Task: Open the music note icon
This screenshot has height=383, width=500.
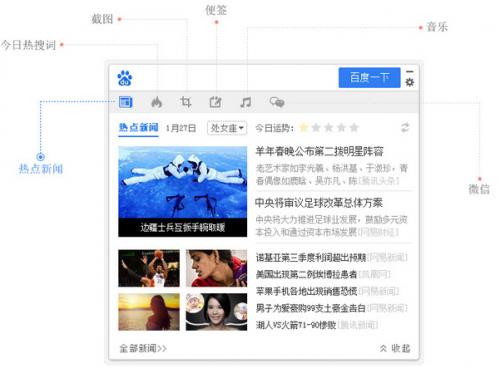Action: point(246,102)
